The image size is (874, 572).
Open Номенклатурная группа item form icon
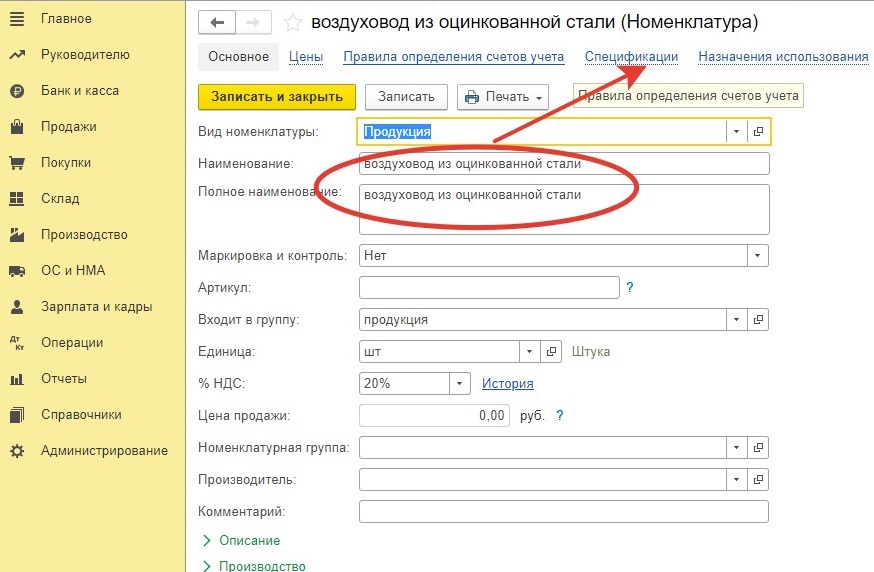click(758, 448)
